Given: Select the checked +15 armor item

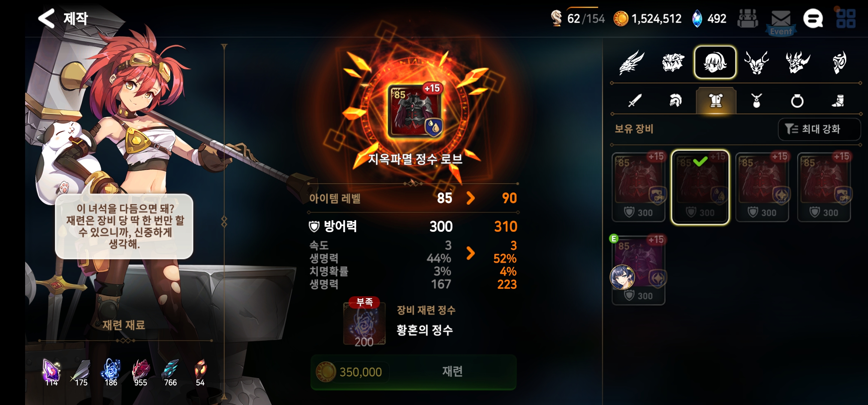Looking at the screenshot, I should pos(700,187).
